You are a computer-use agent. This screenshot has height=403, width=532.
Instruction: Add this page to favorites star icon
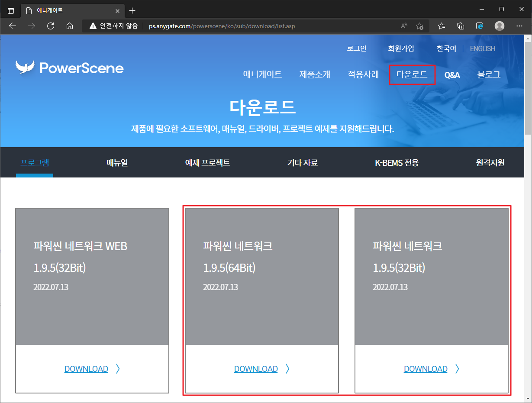point(419,26)
